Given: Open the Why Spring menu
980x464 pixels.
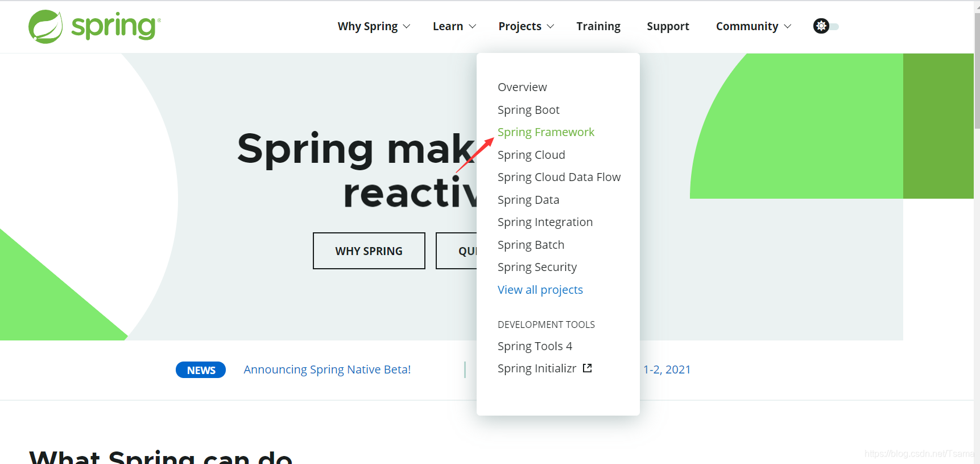Looking at the screenshot, I should point(367,26).
